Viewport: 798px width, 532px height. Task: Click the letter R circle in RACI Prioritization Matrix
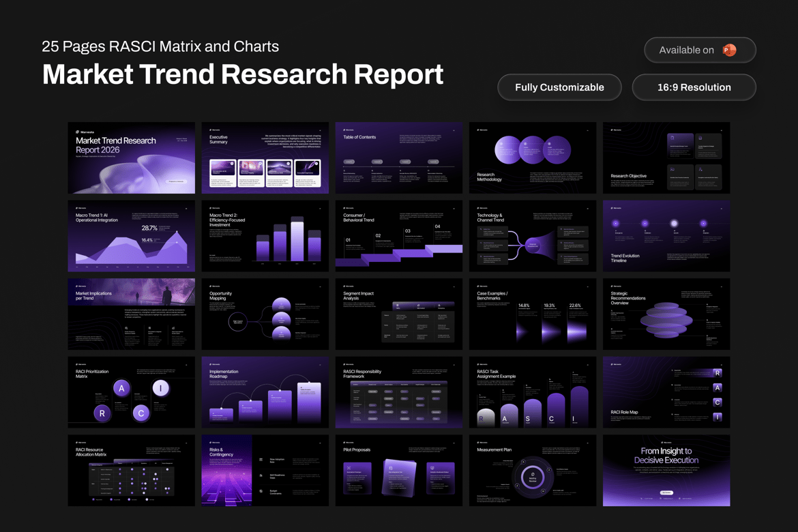(102, 413)
